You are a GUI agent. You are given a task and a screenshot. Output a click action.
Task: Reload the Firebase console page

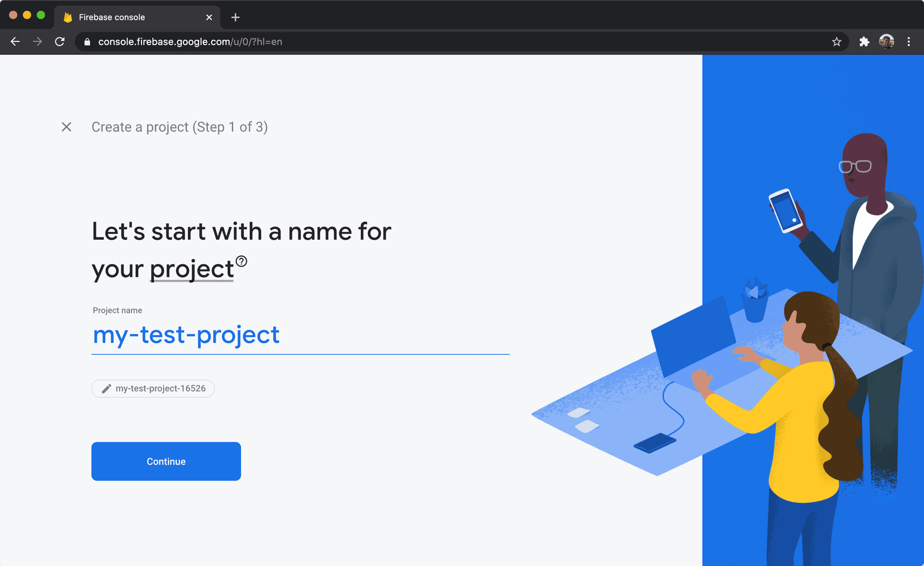[x=60, y=42]
